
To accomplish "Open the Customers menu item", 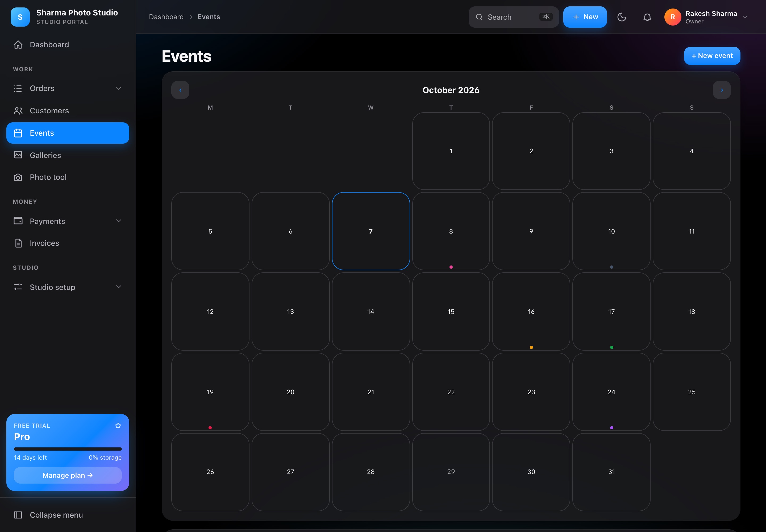I will pyautogui.click(x=68, y=111).
